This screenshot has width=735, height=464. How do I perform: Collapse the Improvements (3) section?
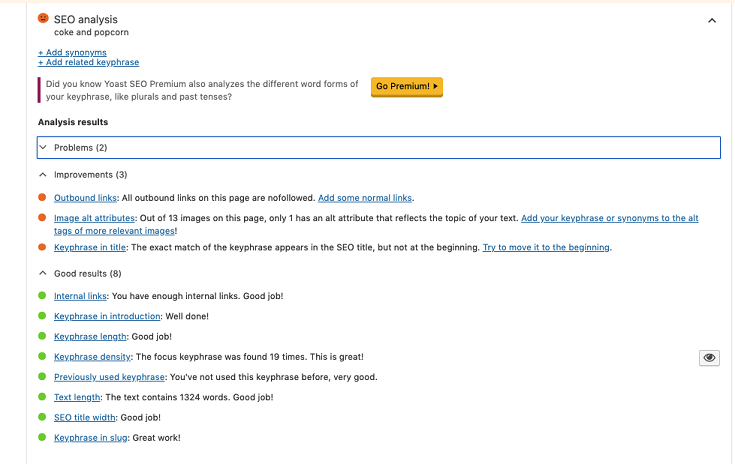(90, 175)
